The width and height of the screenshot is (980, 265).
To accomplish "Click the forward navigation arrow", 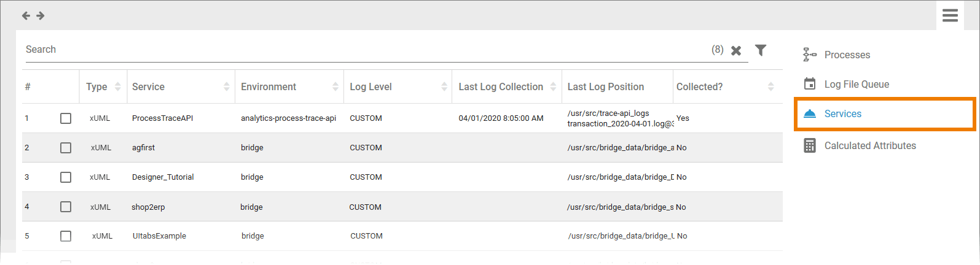I will click(x=41, y=15).
